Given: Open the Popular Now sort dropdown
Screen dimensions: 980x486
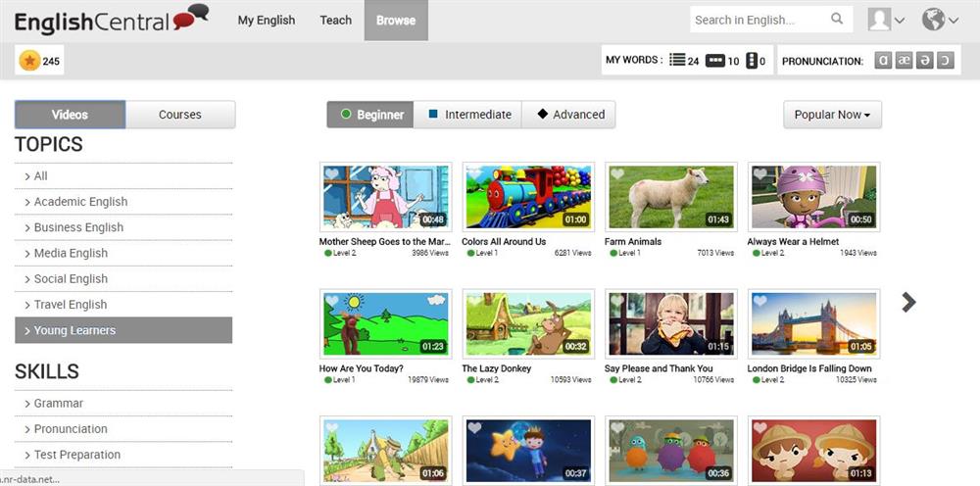Looking at the screenshot, I should tap(833, 115).
